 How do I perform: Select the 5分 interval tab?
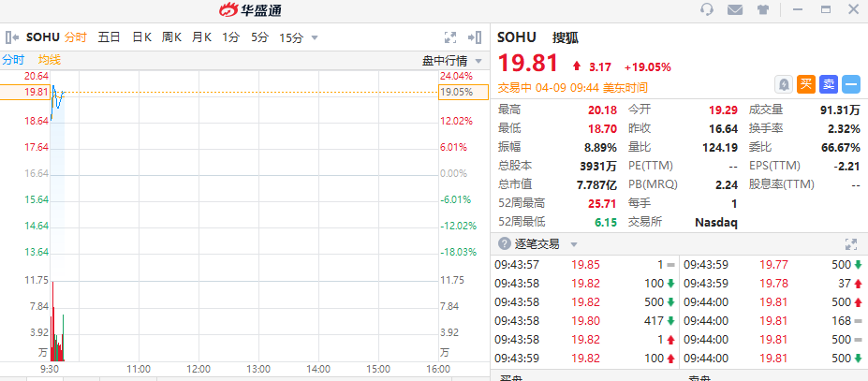pyautogui.click(x=259, y=37)
